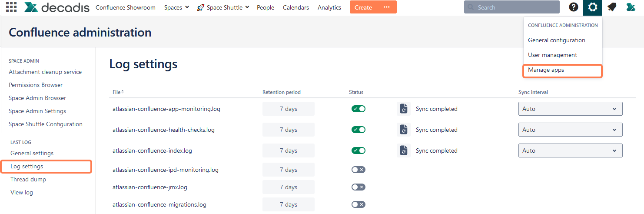Click the decadis logo
The image size is (644, 214).
57,7
